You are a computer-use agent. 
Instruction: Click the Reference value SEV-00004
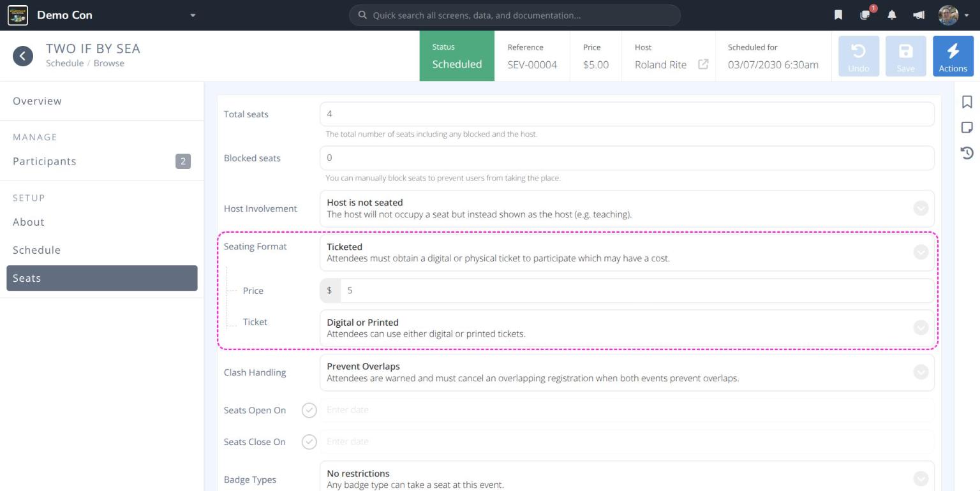click(x=532, y=64)
